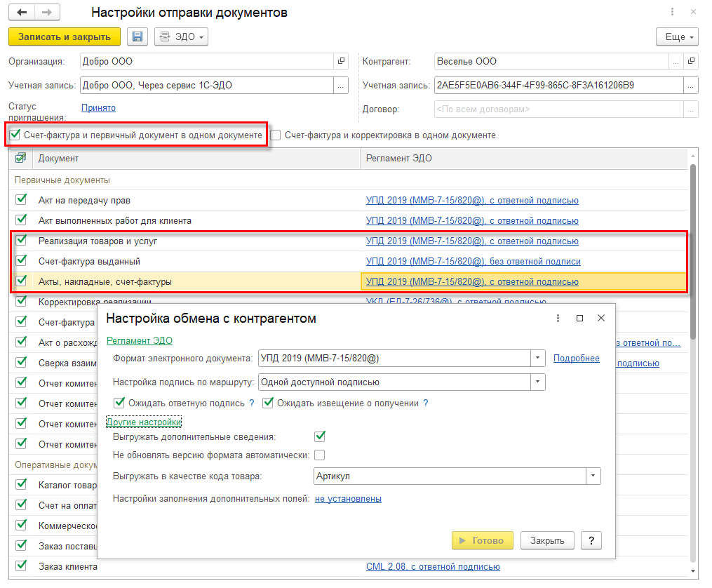Click scrollbar down arrow of document list
Image resolution: width=712 pixels, height=588 pixels.
coord(693,571)
